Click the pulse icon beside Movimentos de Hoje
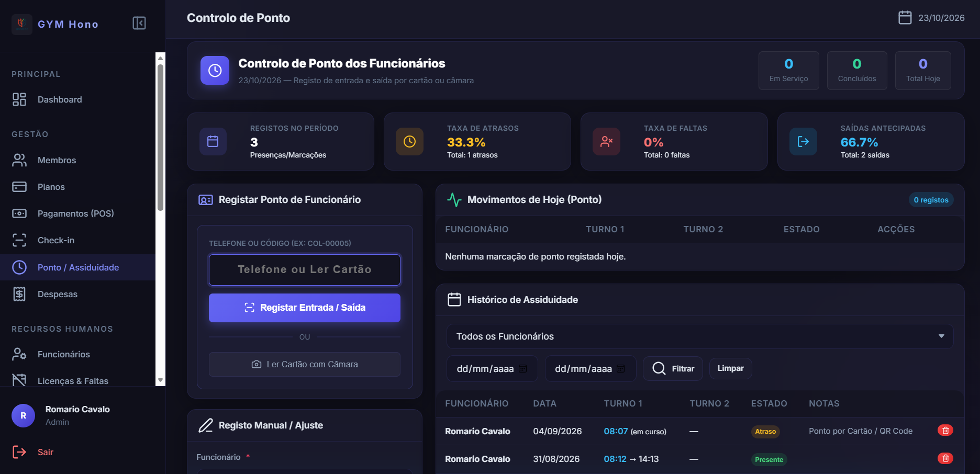Viewport: 980px width, 474px height. click(x=454, y=200)
